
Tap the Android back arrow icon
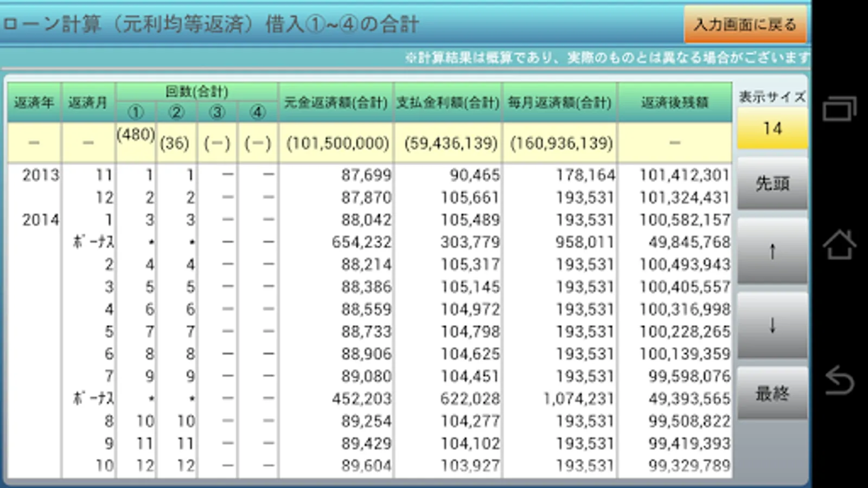[839, 380]
